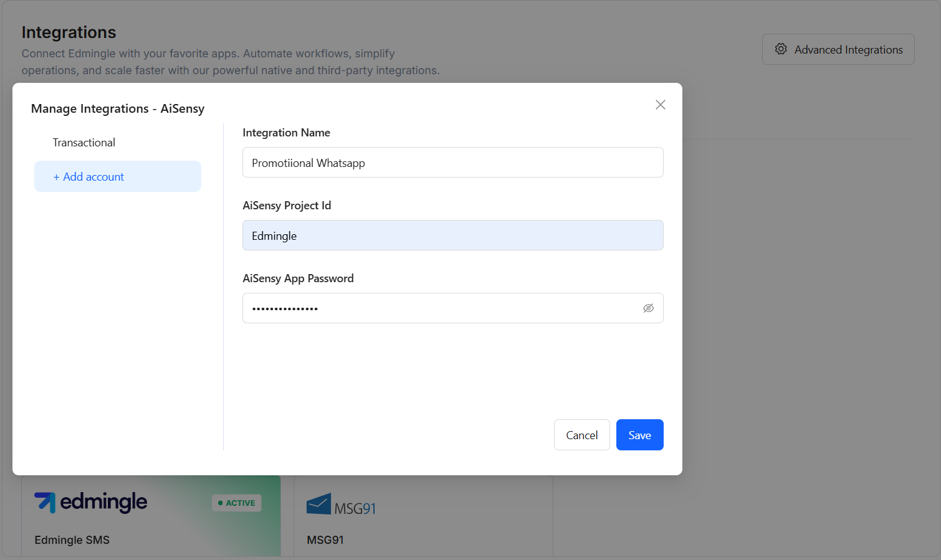941x560 pixels.
Task: Click the Integrations page heading
Action: 69,32
